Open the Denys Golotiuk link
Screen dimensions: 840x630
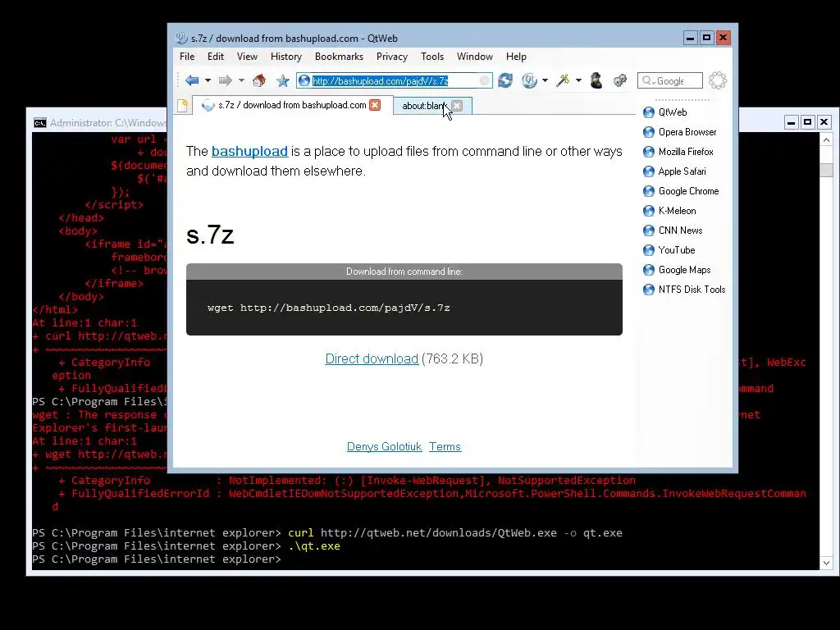click(x=384, y=446)
